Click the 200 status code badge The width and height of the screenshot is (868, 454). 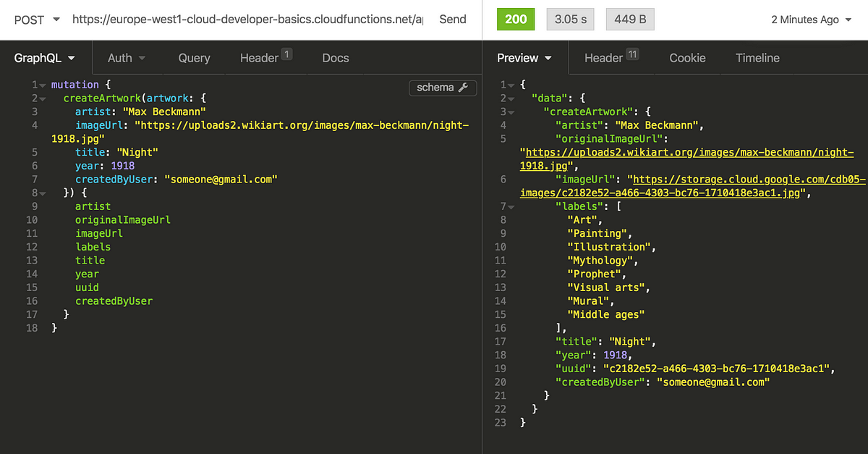pyautogui.click(x=516, y=20)
